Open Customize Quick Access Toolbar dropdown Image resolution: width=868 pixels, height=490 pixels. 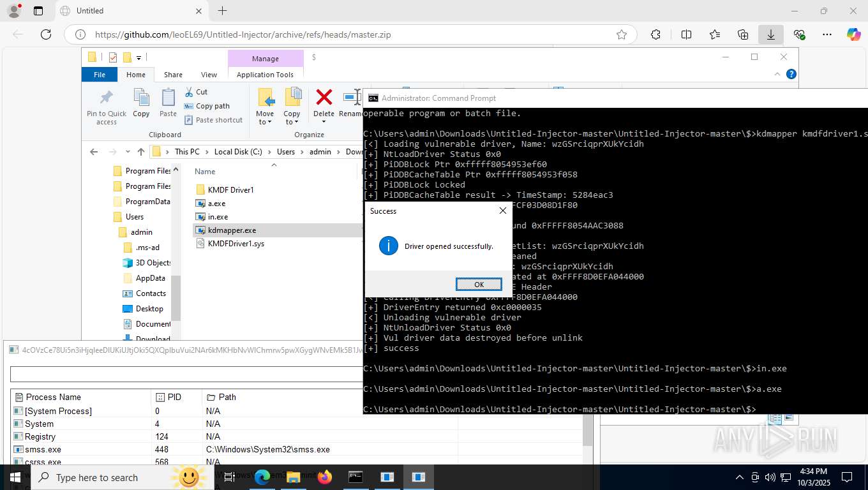[x=138, y=57]
